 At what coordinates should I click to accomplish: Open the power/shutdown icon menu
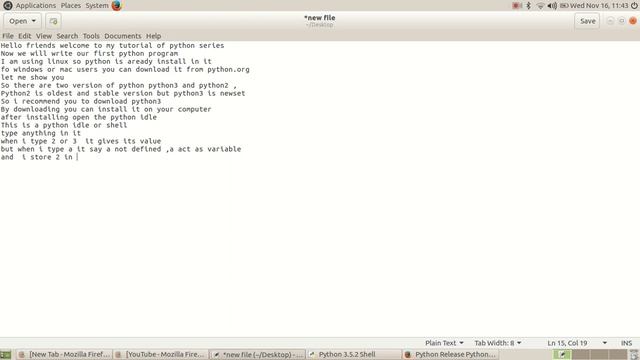pos(634,5)
